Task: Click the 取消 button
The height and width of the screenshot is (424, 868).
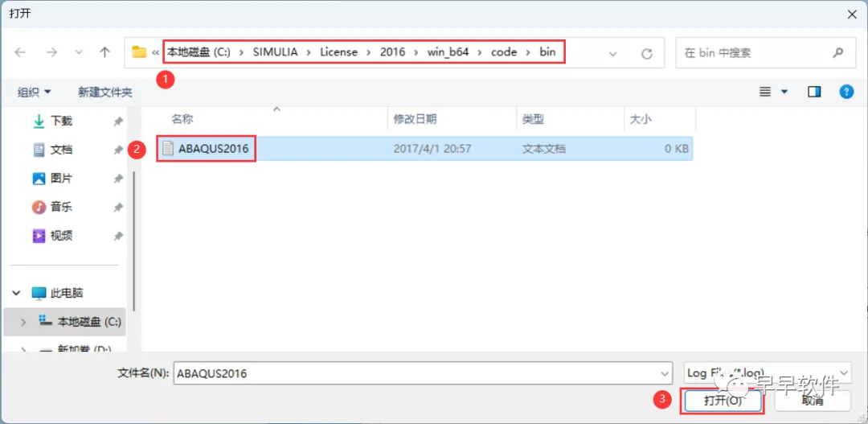Action: click(812, 401)
